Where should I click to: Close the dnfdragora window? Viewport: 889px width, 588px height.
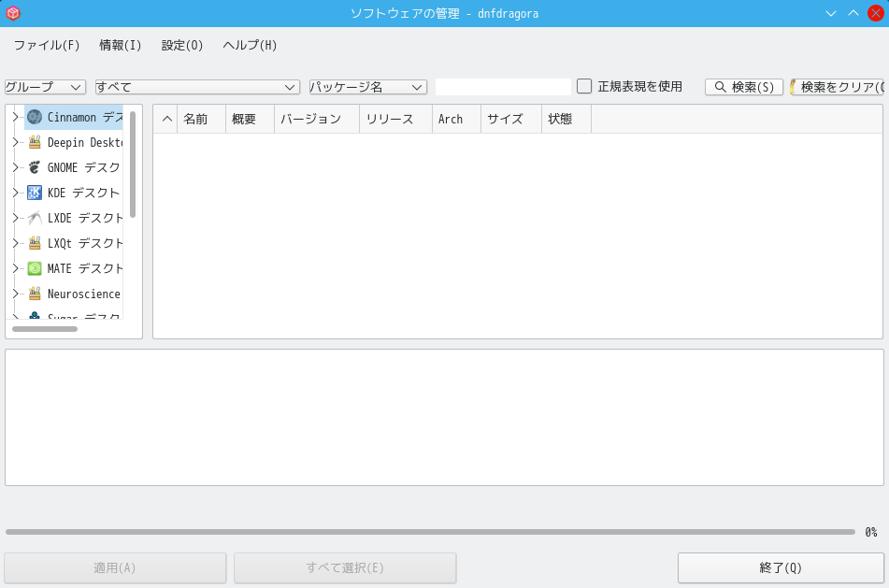click(x=876, y=13)
